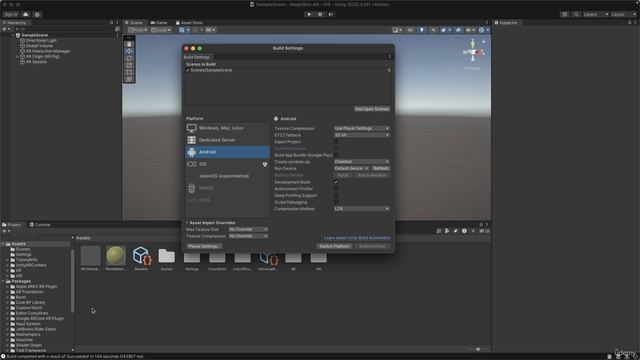640x360 pixels.
Task: Open the Scene draw mode sphere dropdown
Action: pyautogui.click(x=397, y=30)
